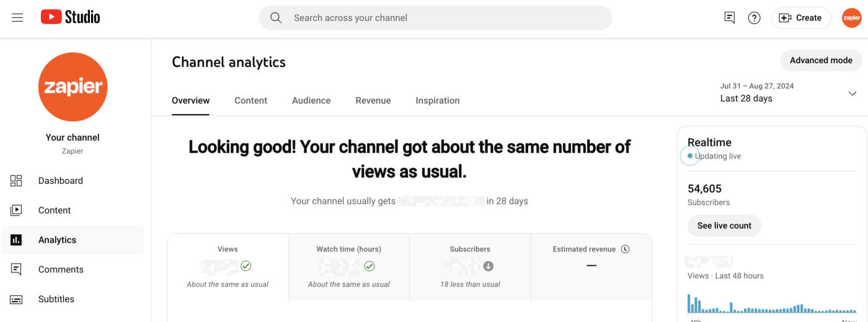The image size is (868, 322).
Task: Click the down arrow icon under Subscribers
Action: pyautogui.click(x=489, y=266)
